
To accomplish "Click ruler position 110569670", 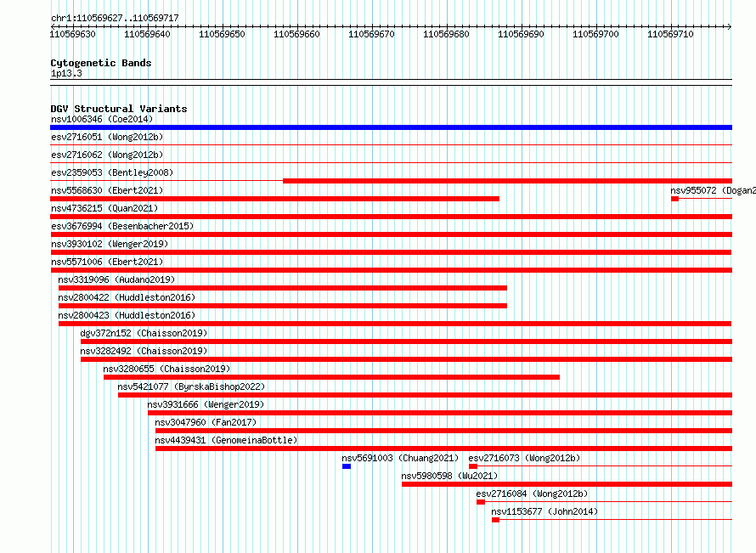I will 372,34.
